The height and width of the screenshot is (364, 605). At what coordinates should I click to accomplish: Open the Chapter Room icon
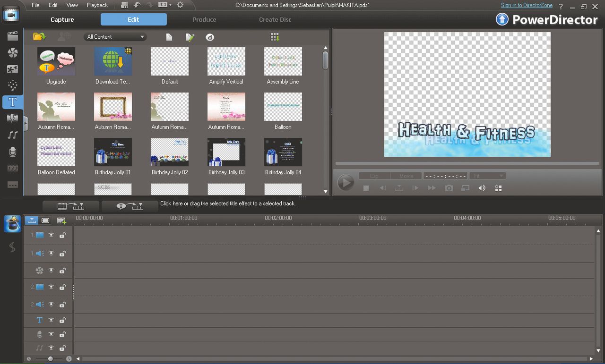pyautogui.click(x=13, y=168)
